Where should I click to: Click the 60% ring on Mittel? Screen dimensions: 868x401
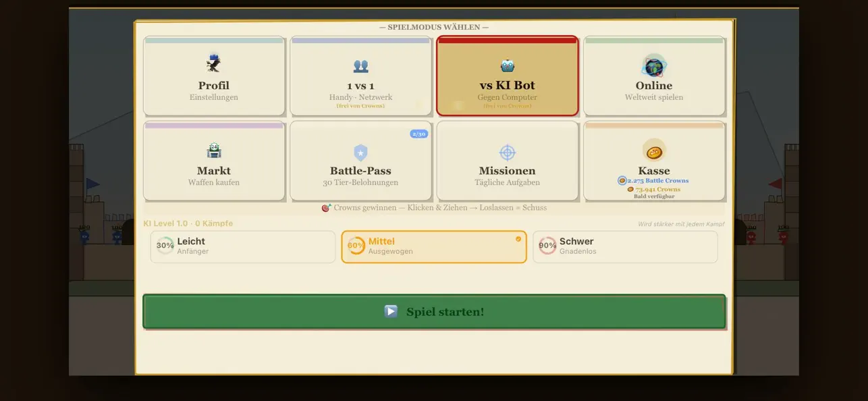coord(356,246)
